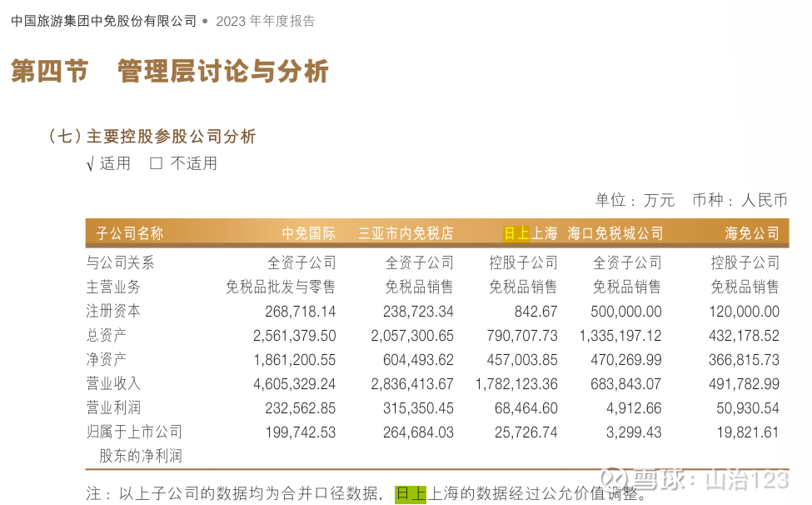812x505 pixels.
Task: Click net profit value 19,821.61
Action: (x=748, y=432)
